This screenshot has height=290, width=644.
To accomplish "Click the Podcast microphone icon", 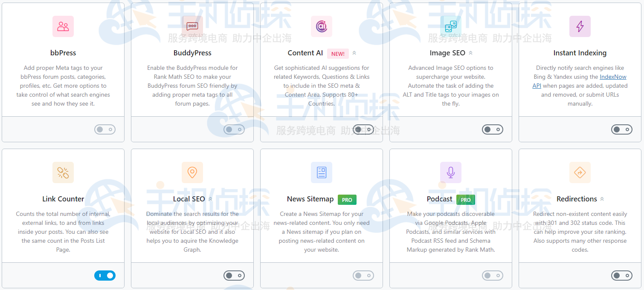I will point(451,172).
